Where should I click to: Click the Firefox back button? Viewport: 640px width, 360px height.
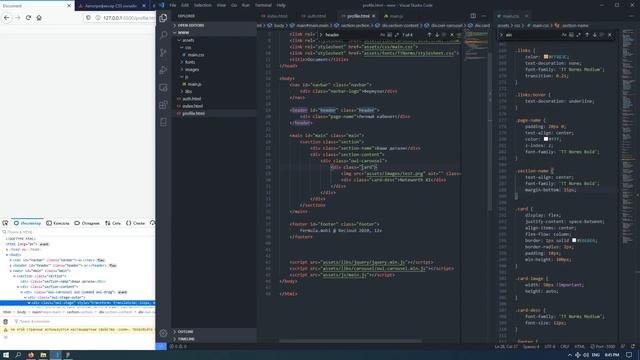[7, 18]
